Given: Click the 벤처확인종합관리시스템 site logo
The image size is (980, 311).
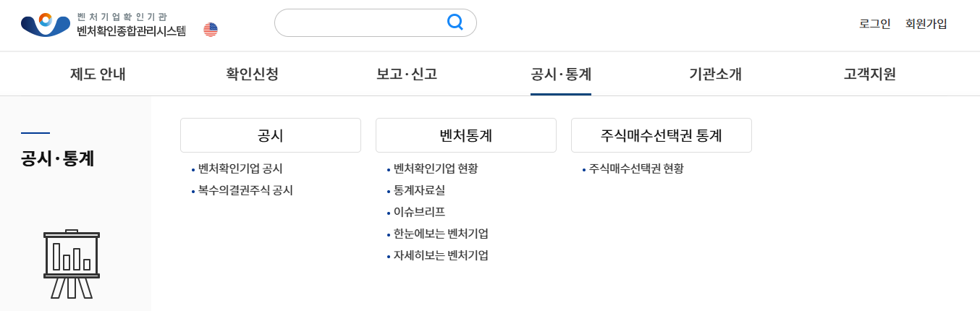Looking at the screenshot, I should 104,24.
